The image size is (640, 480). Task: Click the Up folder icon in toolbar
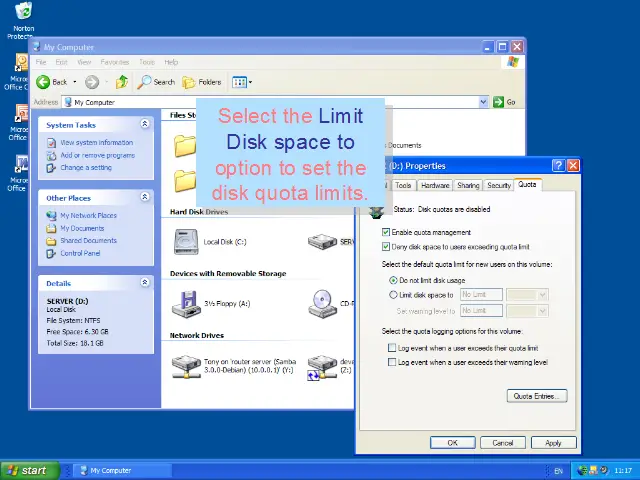click(x=122, y=82)
